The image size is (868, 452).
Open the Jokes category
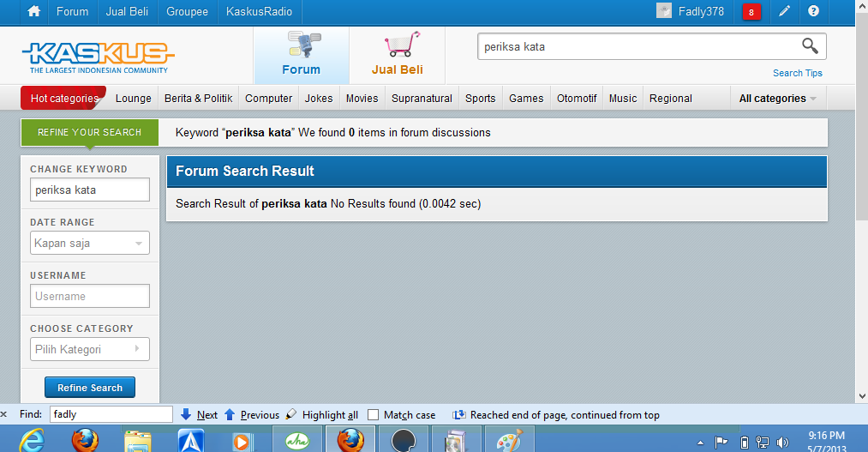[319, 98]
